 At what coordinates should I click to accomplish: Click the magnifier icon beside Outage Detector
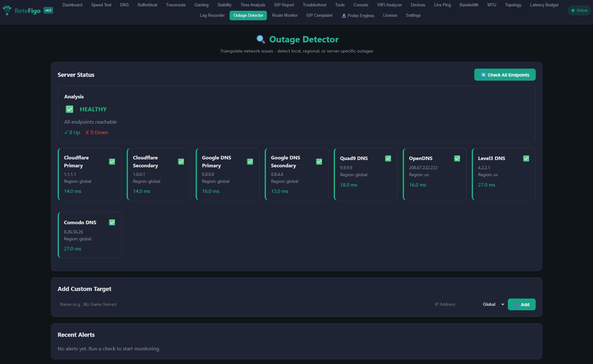261,39
